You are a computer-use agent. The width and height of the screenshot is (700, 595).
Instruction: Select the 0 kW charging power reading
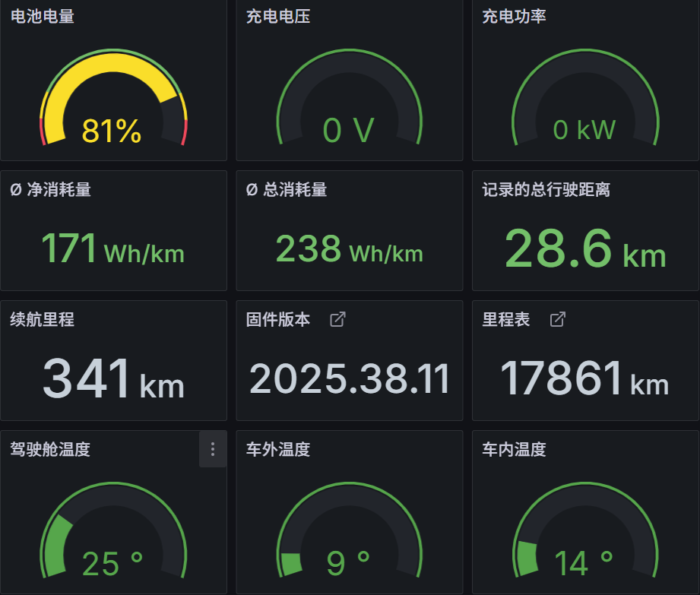click(584, 131)
